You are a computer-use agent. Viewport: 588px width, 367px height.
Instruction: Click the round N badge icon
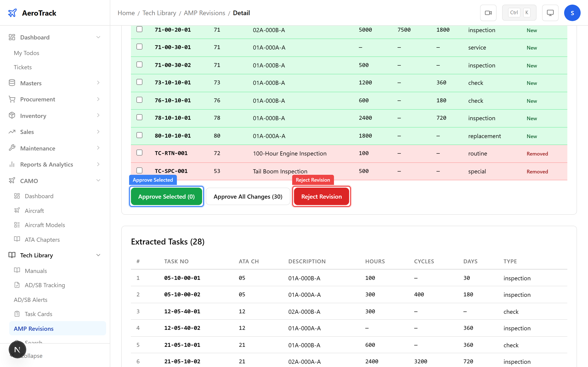click(17, 350)
